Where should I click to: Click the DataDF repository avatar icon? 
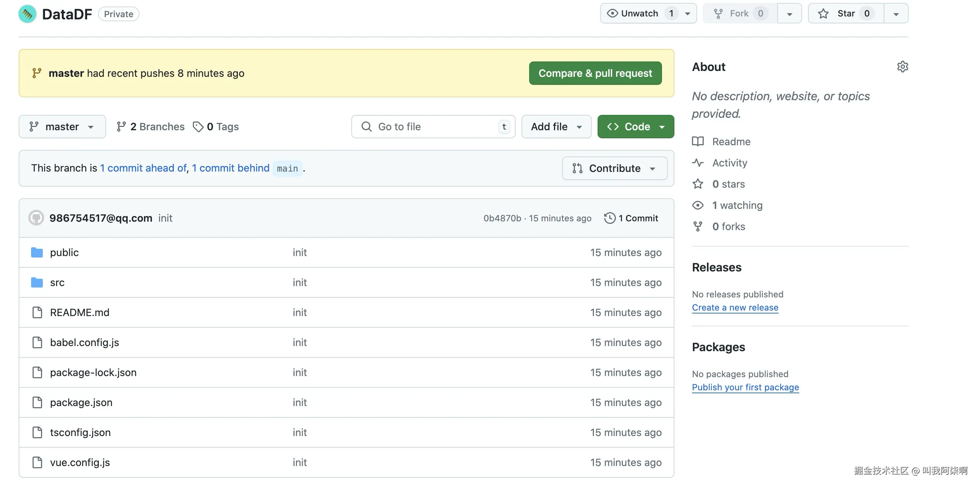[27, 14]
